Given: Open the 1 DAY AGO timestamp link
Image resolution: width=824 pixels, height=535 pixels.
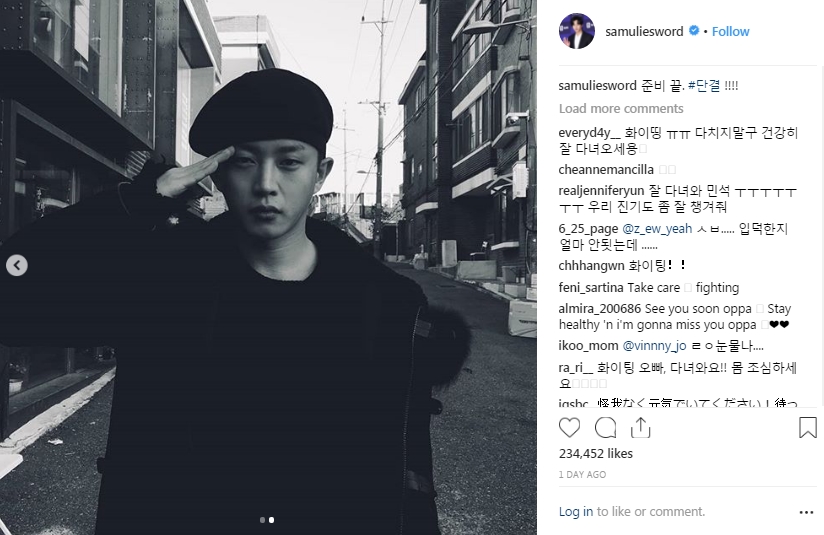Looking at the screenshot, I should (582, 475).
